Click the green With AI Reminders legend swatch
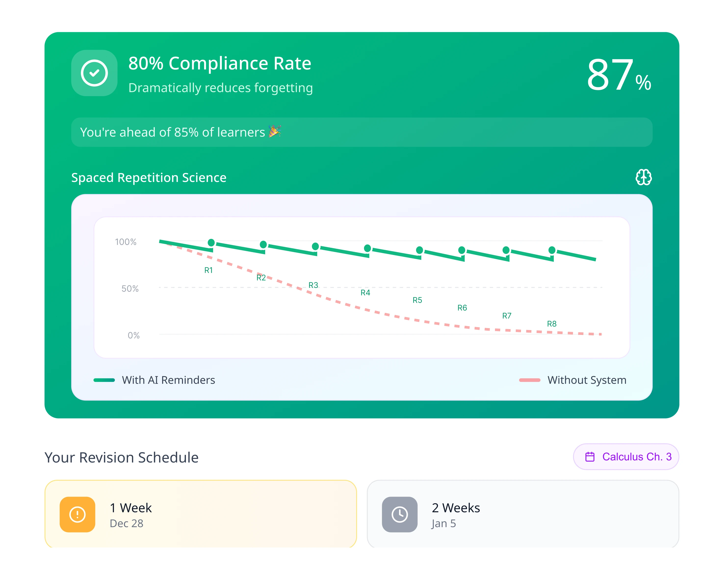This screenshot has height=569, width=728. (x=104, y=380)
